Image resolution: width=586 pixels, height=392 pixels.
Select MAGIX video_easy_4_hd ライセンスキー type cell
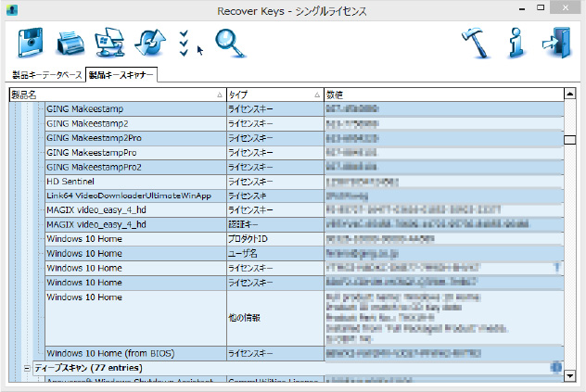tap(275, 210)
